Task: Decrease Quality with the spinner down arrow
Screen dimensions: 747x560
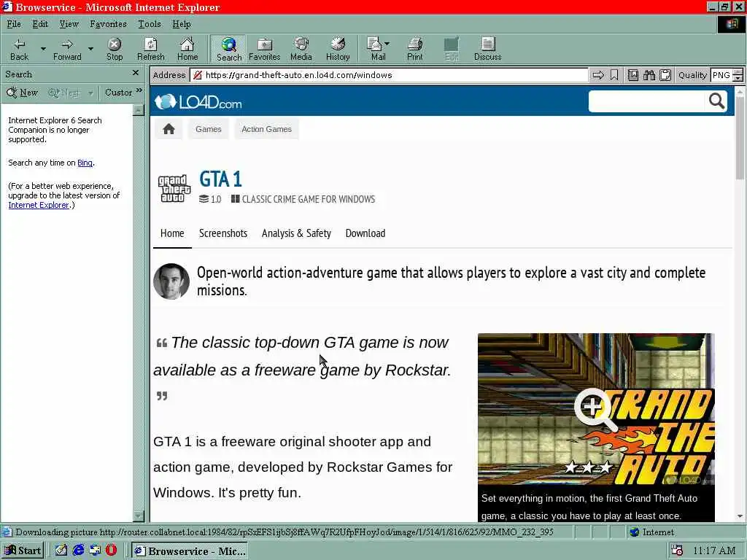Action: tap(738, 78)
